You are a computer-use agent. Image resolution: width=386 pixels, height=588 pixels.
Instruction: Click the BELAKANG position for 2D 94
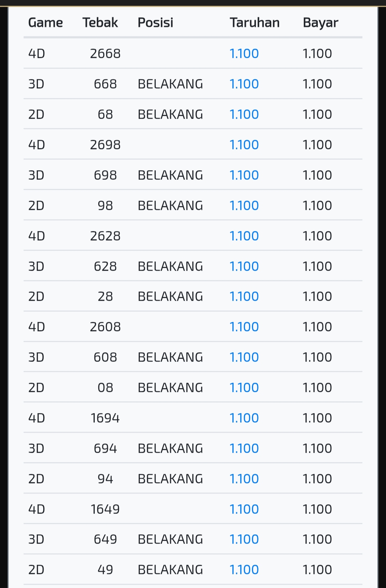pyautogui.click(x=170, y=479)
